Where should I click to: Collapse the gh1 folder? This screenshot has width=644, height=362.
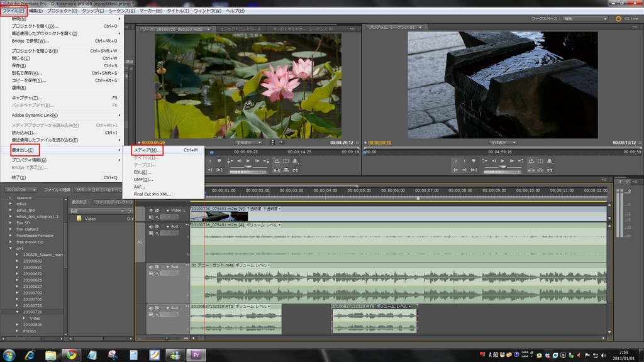point(12,248)
